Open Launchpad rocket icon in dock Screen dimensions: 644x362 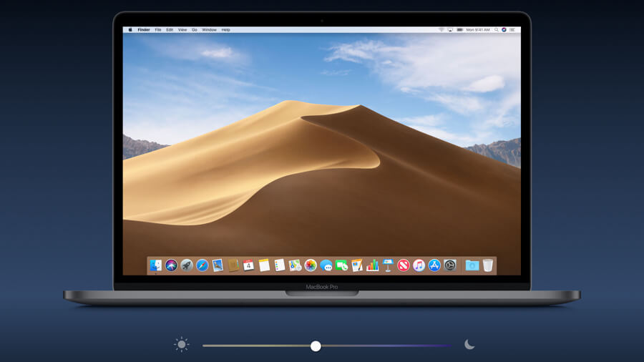[x=187, y=265]
